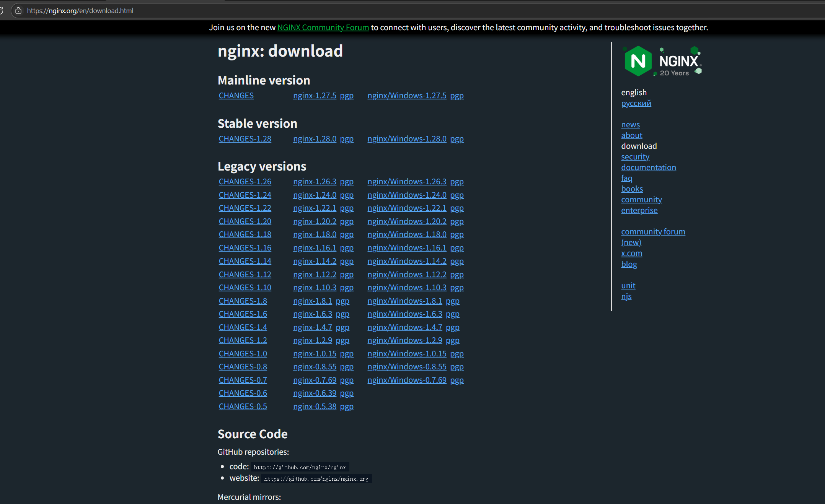This screenshot has width=825, height=504.
Task: Open the enterprise sidebar link
Action: (x=639, y=210)
